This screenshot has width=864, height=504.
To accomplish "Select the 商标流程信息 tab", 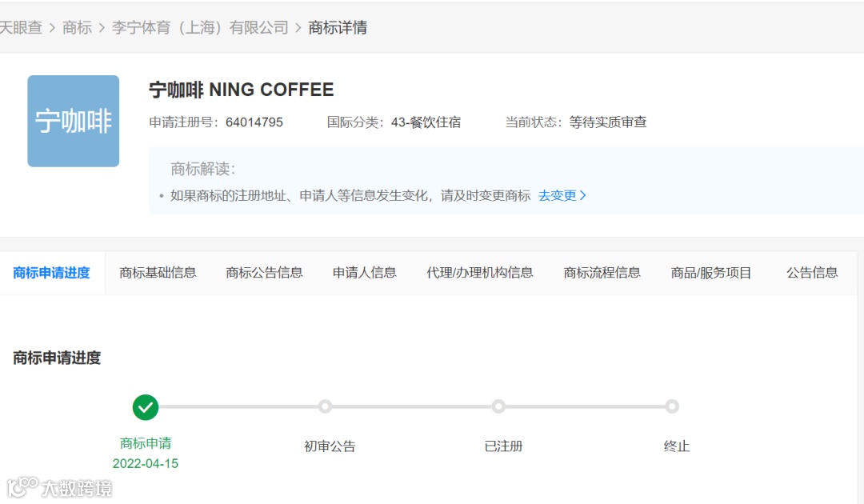I will pyautogui.click(x=602, y=273).
